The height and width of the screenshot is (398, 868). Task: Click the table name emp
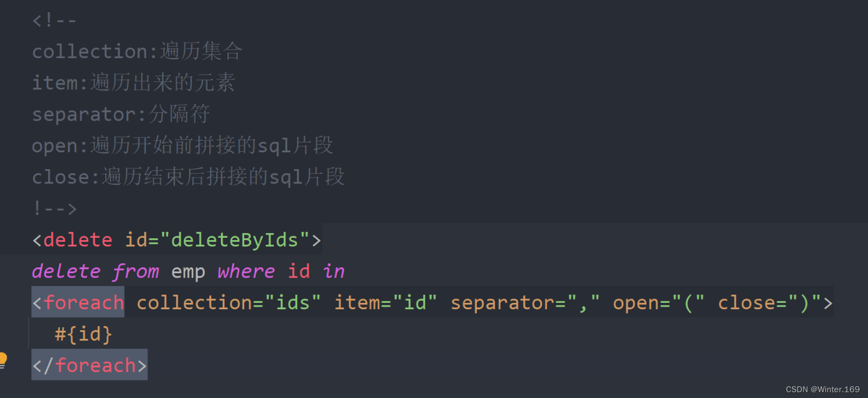click(188, 273)
